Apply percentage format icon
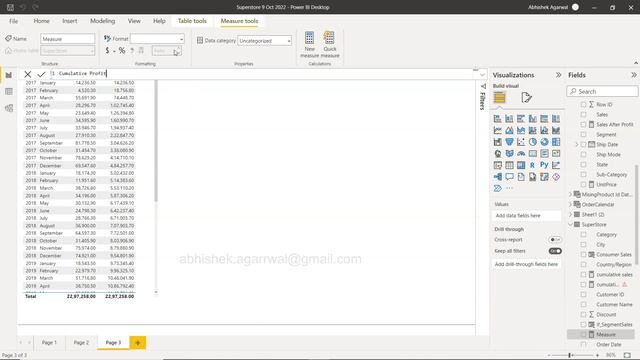Screen dimensions: 640x360 point(122,51)
